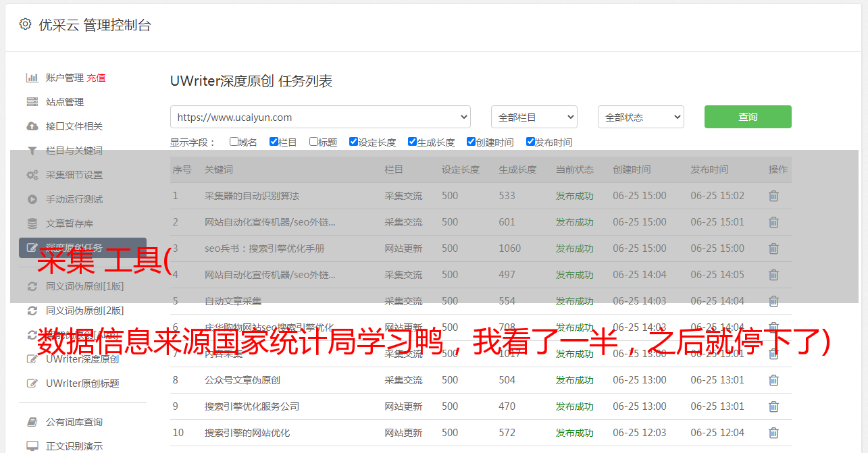The width and height of the screenshot is (868, 453).
Task: Click the book icon for 公有词库查询
Action: [32, 422]
